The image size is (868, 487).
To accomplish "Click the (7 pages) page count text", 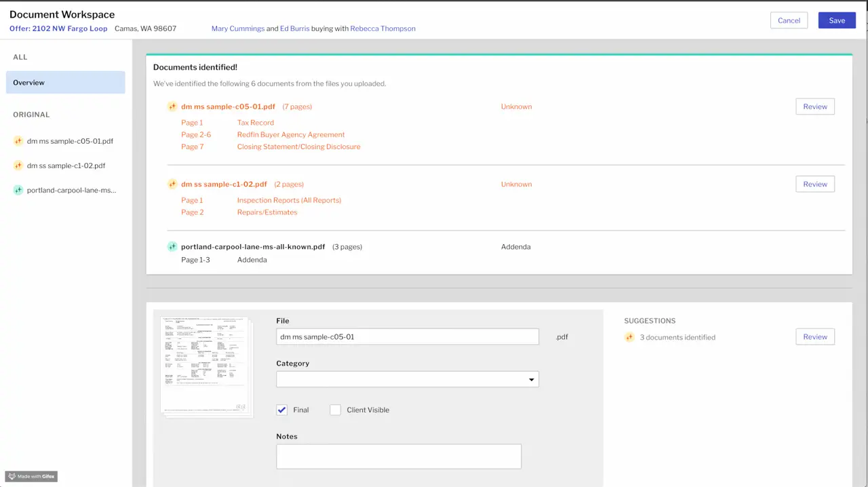I will point(297,106).
